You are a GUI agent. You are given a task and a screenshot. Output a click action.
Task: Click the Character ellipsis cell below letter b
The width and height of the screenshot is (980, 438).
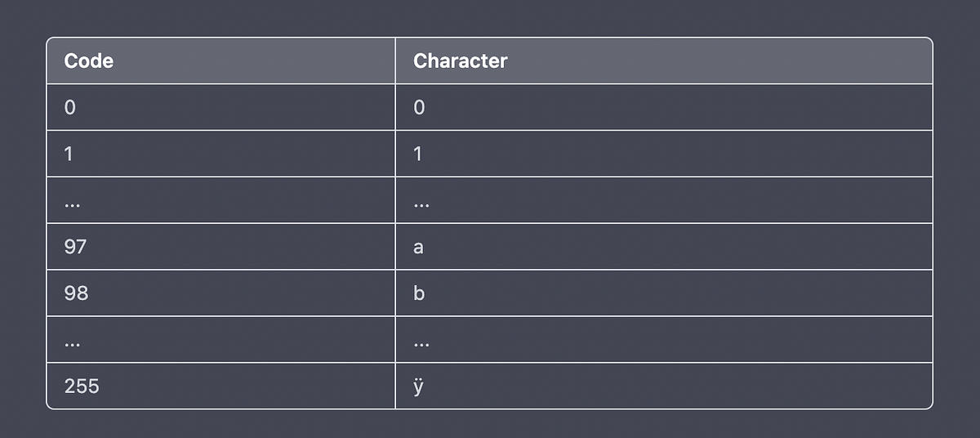(421, 341)
